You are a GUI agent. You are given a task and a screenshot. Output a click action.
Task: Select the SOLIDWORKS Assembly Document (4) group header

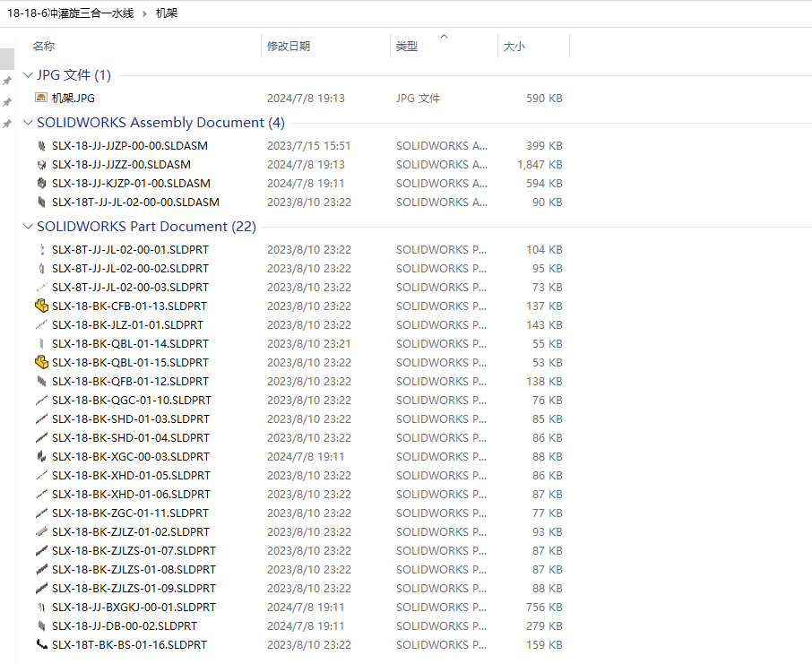point(160,123)
